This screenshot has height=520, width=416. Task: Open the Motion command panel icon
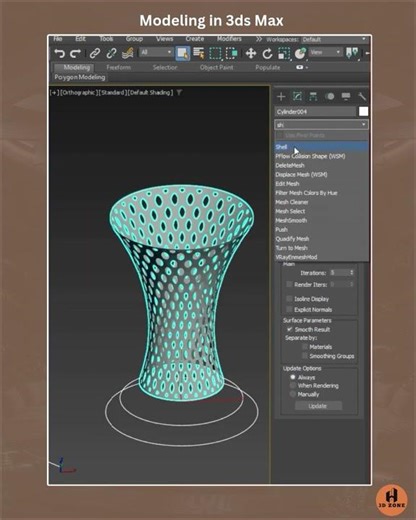330,96
